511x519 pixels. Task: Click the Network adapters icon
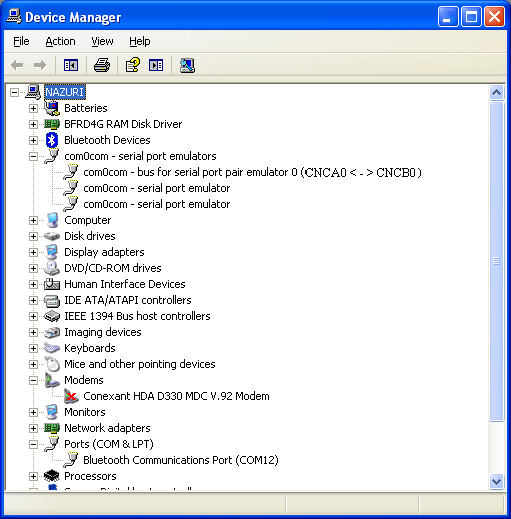click(52, 428)
